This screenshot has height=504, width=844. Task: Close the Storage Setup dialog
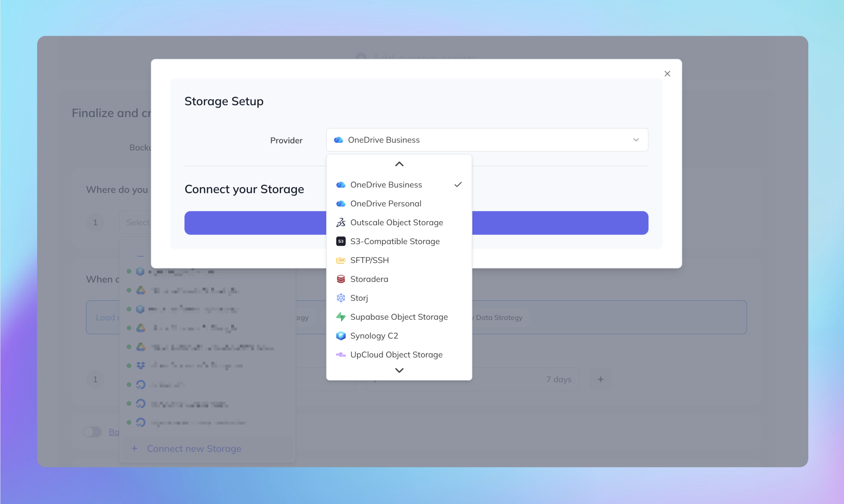click(667, 74)
